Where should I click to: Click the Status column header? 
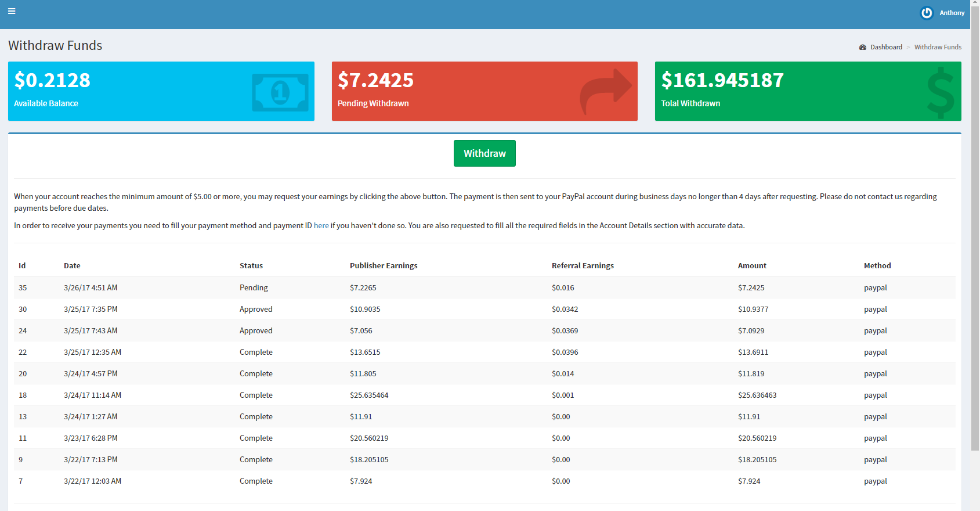(x=251, y=266)
